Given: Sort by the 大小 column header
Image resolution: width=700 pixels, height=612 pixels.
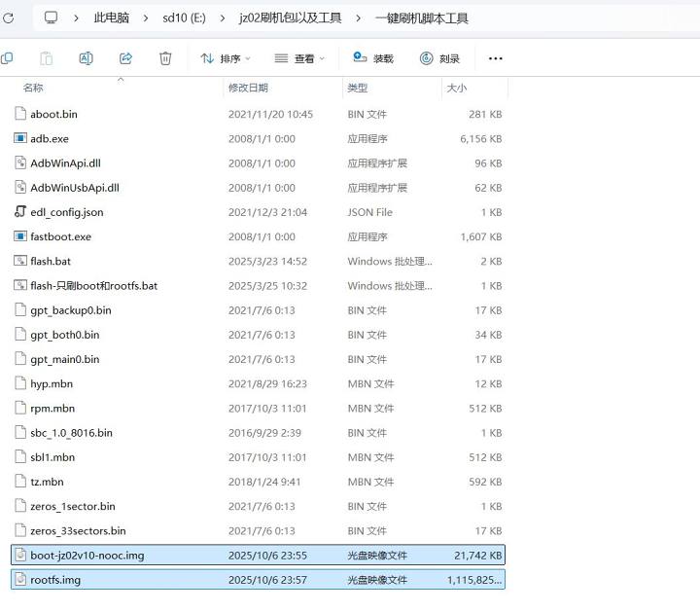Looking at the screenshot, I should point(456,89).
